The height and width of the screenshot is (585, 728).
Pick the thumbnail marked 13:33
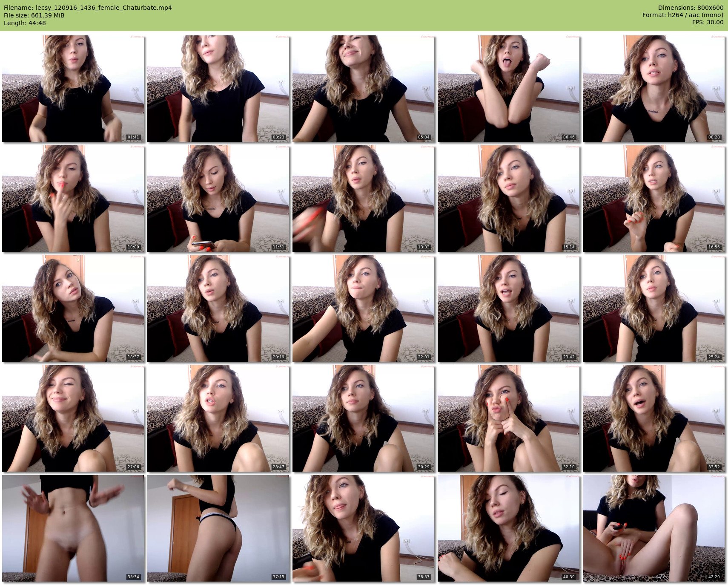click(x=364, y=199)
